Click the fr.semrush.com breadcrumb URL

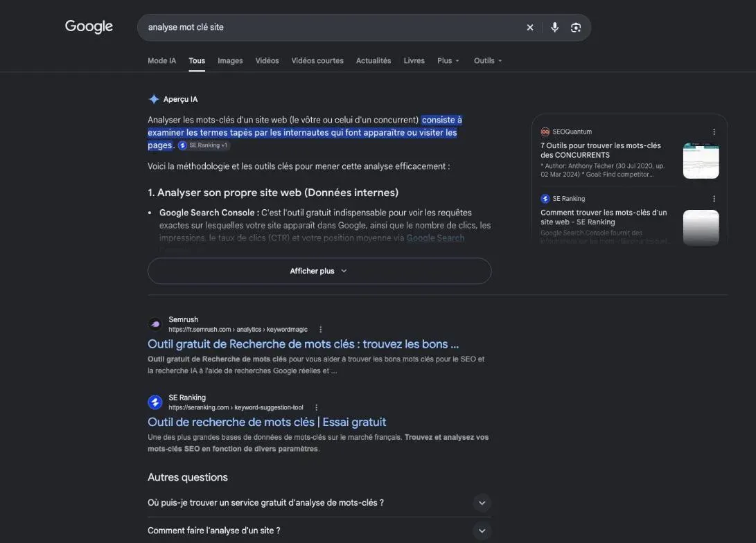pyautogui.click(x=238, y=330)
